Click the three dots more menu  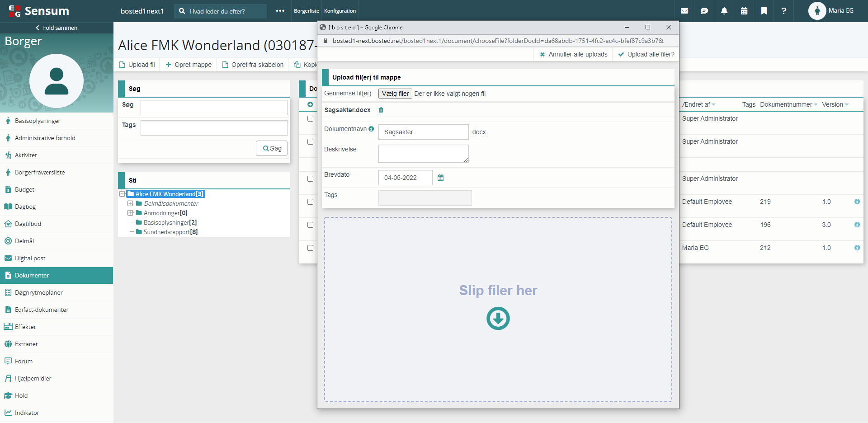[280, 11]
